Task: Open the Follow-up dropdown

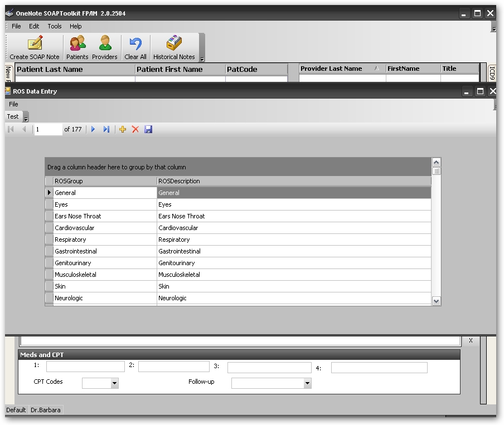Action: 308,383
